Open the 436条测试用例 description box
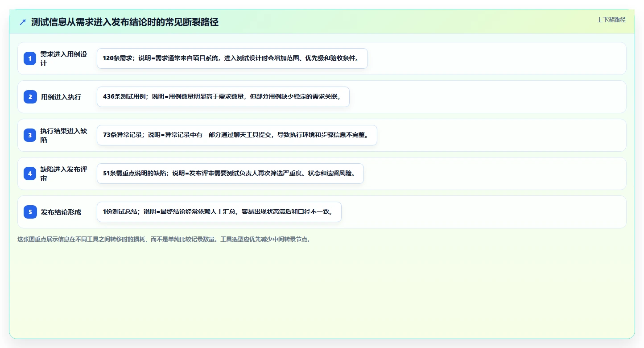 (x=223, y=97)
